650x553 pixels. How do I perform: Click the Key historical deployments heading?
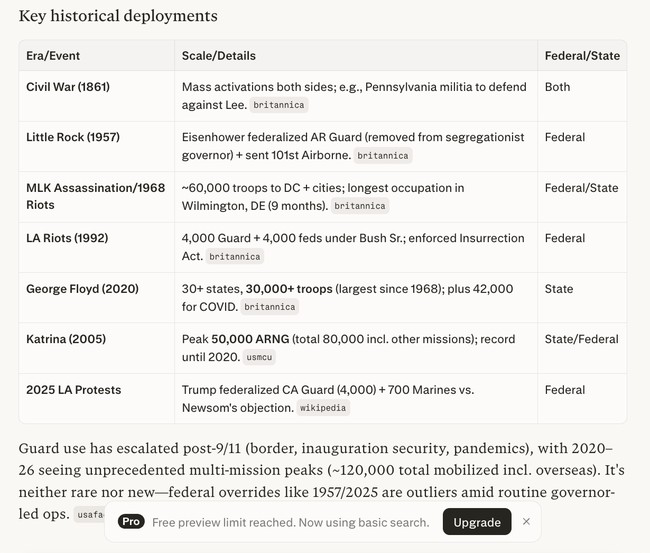pyautogui.click(x=118, y=16)
